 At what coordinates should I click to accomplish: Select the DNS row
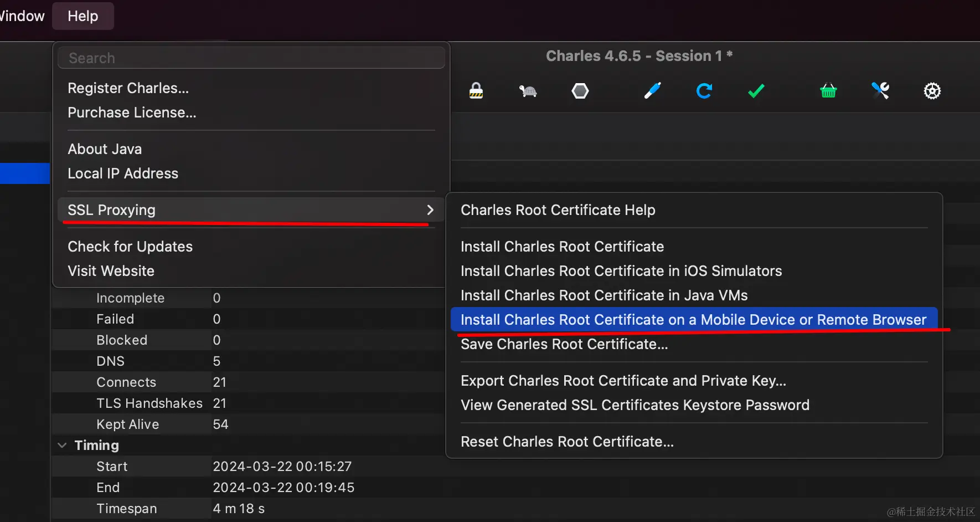pos(249,361)
